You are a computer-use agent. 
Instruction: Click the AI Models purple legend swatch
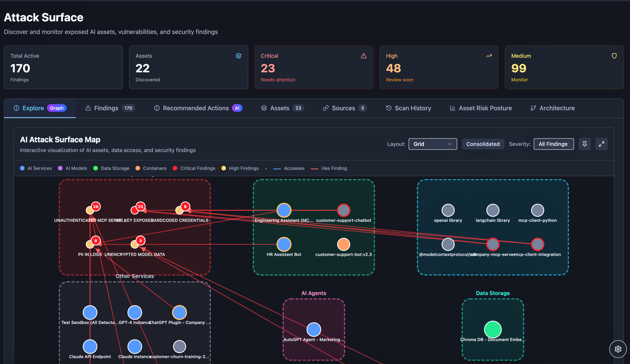click(60, 168)
